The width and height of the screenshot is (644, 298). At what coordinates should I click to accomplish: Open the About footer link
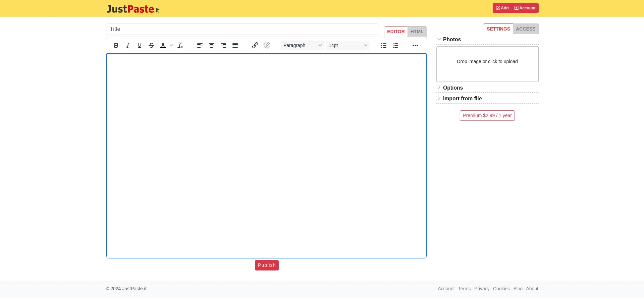(532, 289)
